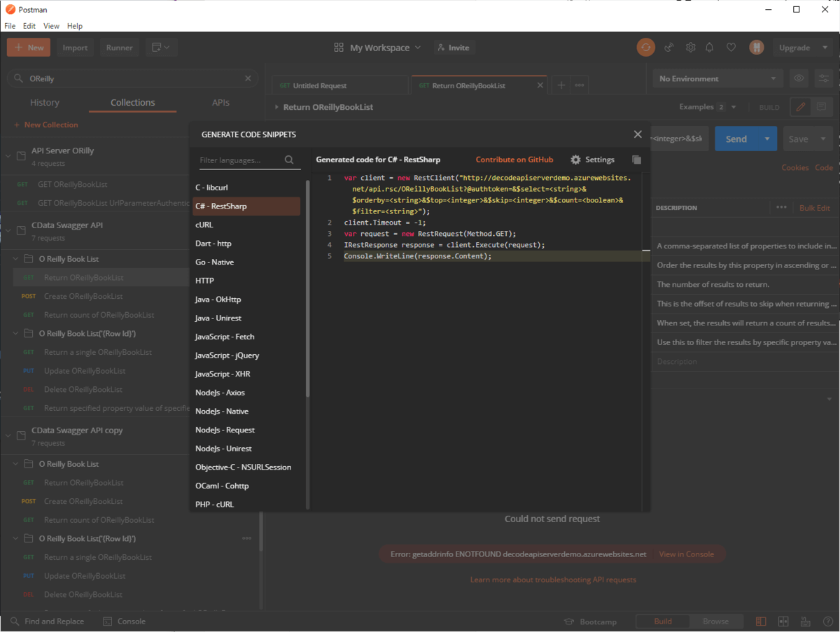Open more options for O Reilly Book List('{Row Id}')
840x632 pixels.
[x=247, y=538]
